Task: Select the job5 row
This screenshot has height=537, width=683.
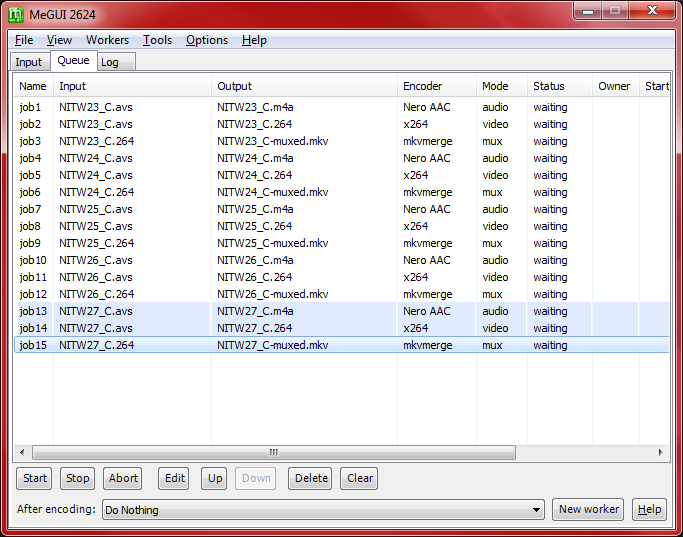Action: [342, 175]
